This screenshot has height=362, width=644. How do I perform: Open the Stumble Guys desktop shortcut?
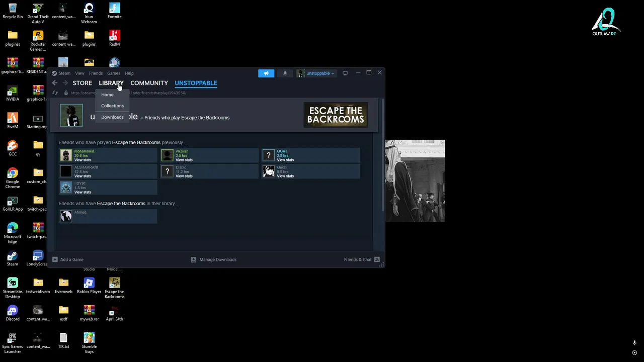pos(89,343)
